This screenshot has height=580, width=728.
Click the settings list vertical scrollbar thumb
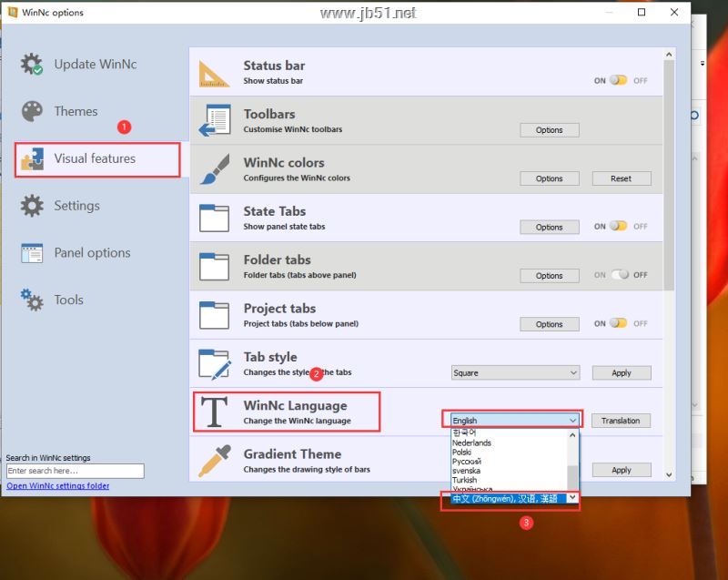[669, 175]
